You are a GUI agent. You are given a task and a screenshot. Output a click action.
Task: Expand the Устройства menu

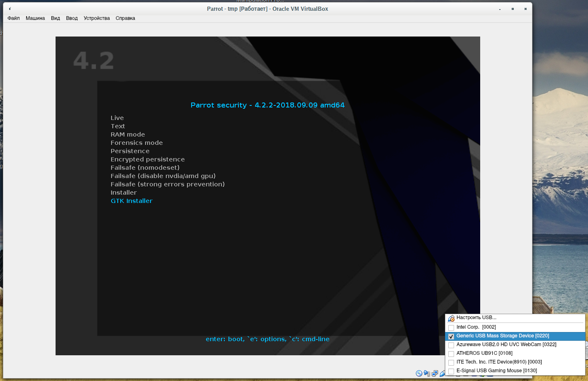coord(97,18)
